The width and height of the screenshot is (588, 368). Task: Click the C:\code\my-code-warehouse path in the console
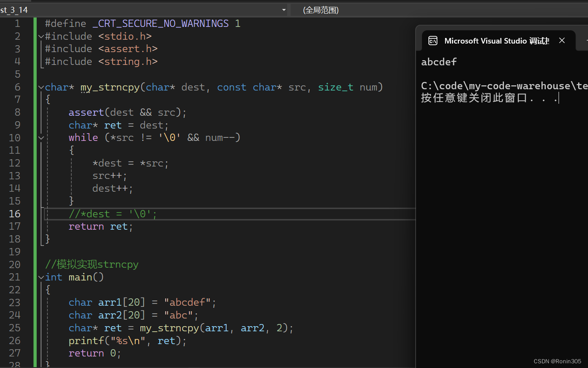click(504, 86)
